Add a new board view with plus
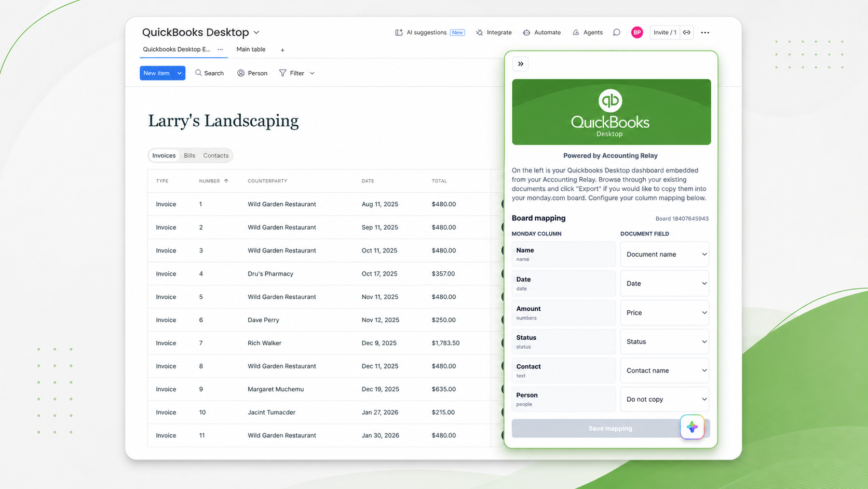 282,50
